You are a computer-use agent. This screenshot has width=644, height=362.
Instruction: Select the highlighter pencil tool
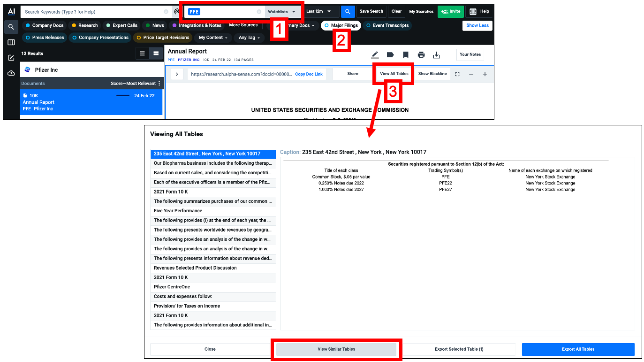(375, 55)
